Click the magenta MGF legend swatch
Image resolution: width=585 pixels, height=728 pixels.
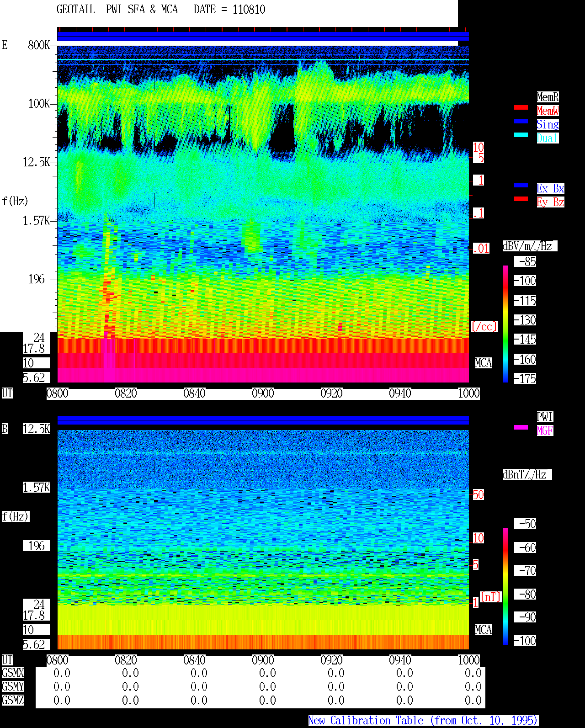521,427
